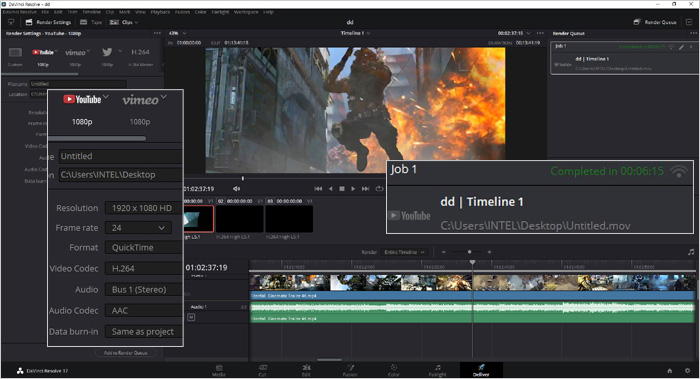
Task: Open the Render range Entire Timeline dropdown
Action: [404, 252]
